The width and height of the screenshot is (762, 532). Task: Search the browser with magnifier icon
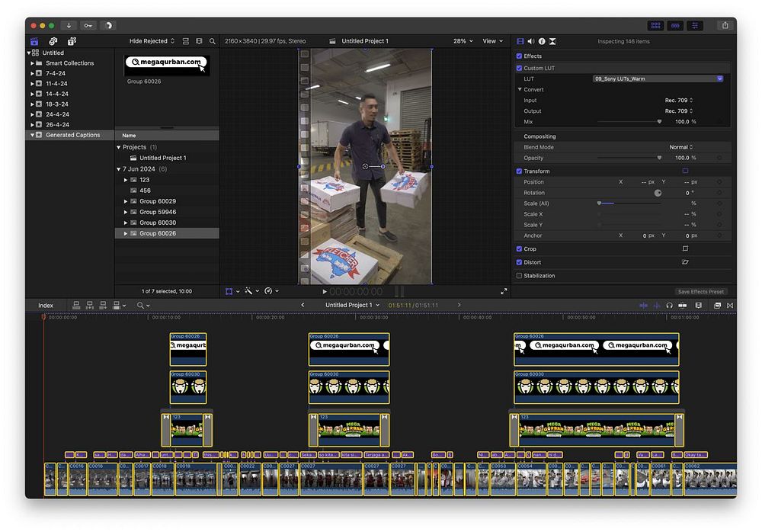(213, 41)
